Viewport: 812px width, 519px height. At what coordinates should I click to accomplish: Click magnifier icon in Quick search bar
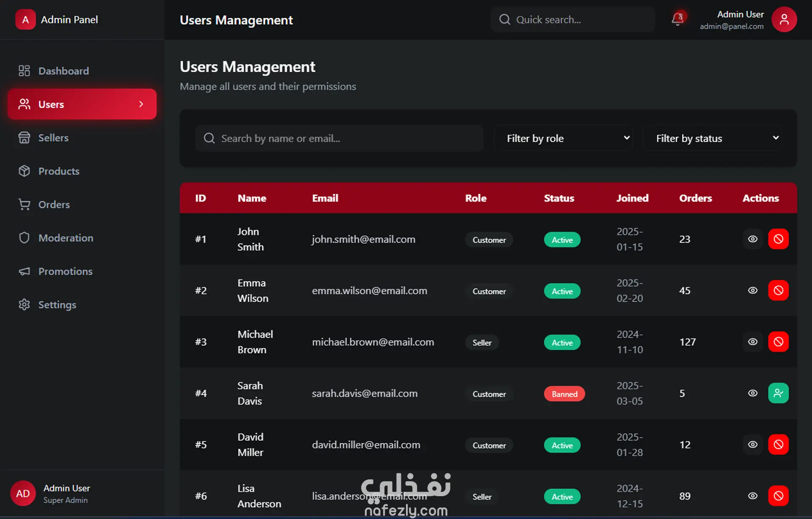click(505, 19)
